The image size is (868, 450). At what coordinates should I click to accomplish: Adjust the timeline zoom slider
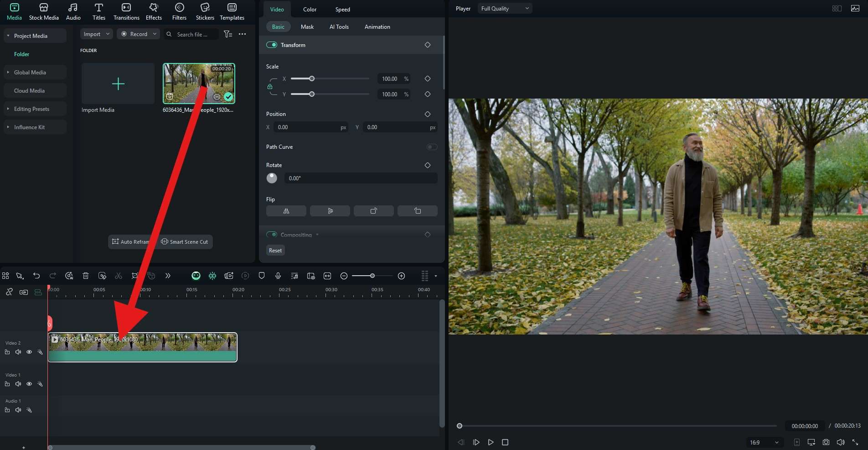(372, 276)
